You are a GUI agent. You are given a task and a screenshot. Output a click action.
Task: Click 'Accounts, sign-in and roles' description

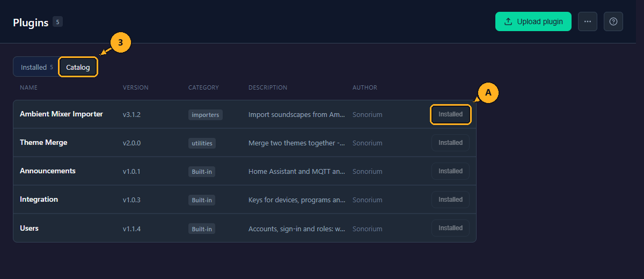coord(297,229)
